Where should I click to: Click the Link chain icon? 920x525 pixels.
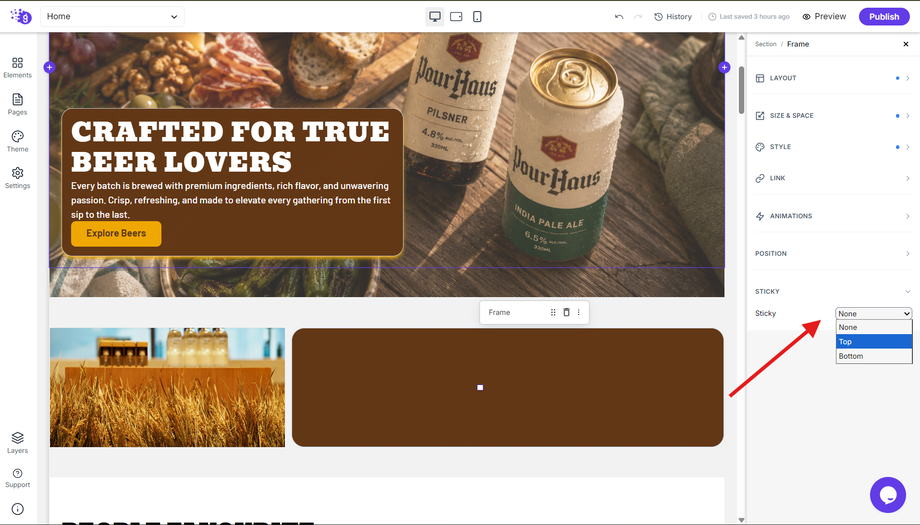(x=760, y=178)
